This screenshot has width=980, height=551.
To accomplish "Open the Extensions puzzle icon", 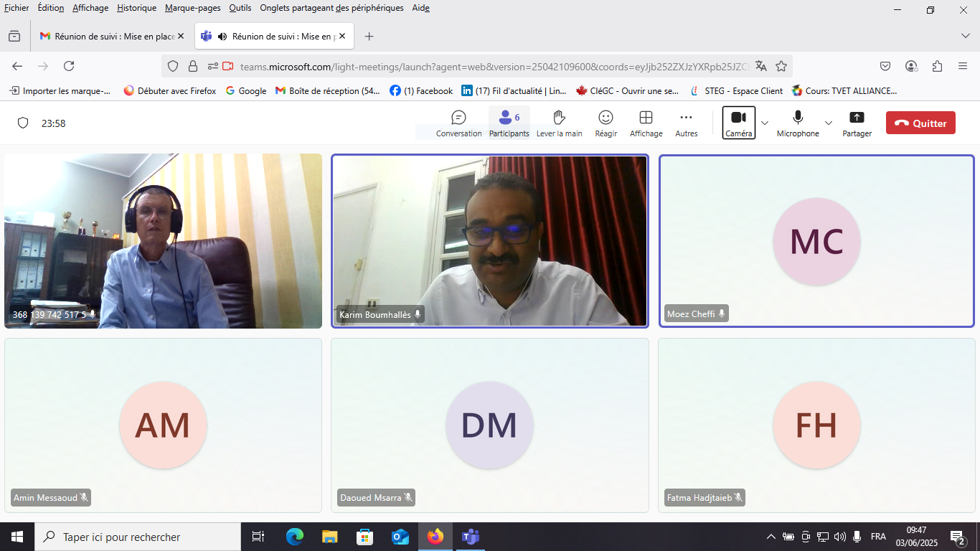I will click(x=937, y=66).
